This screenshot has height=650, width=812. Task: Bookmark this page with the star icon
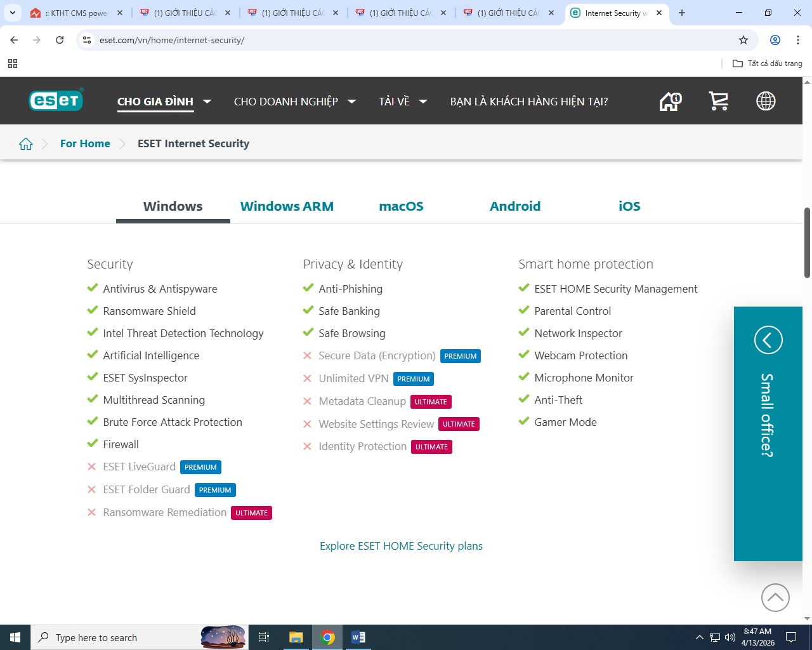(x=743, y=40)
